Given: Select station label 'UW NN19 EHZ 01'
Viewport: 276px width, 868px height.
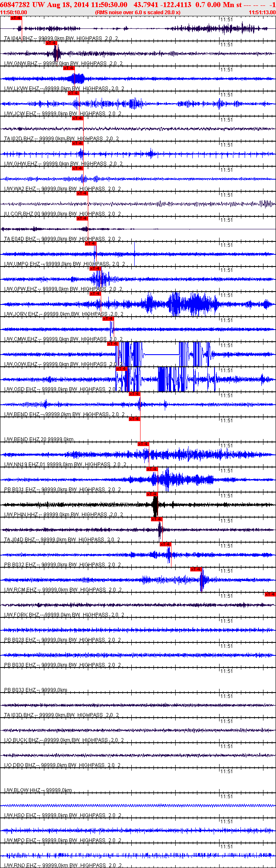Looking at the screenshot, I should coord(24,464).
